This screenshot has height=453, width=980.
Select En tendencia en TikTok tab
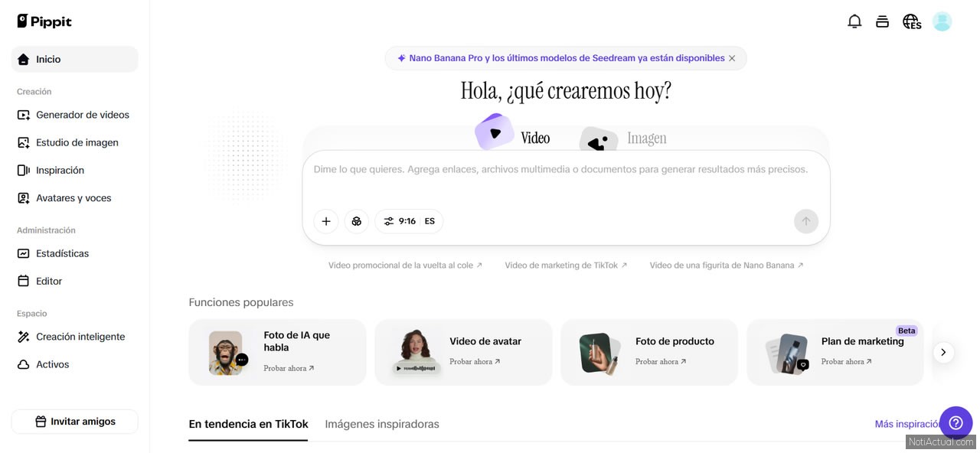coord(248,424)
